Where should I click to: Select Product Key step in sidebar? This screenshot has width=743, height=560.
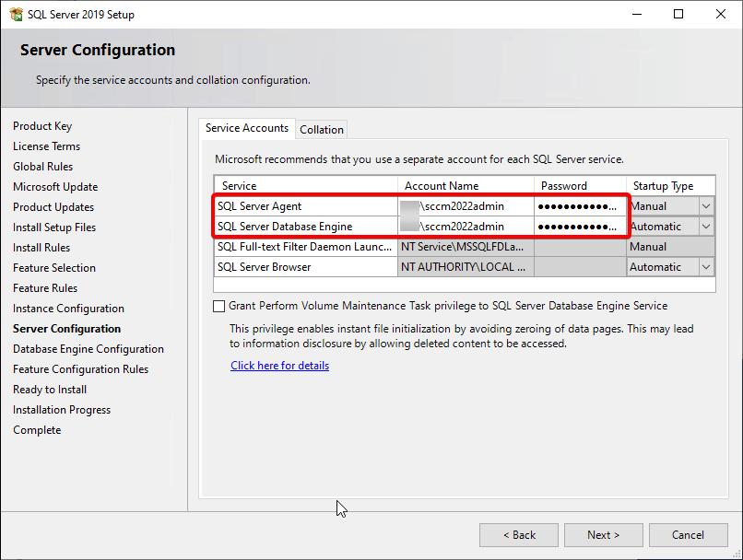pyautogui.click(x=42, y=126)
